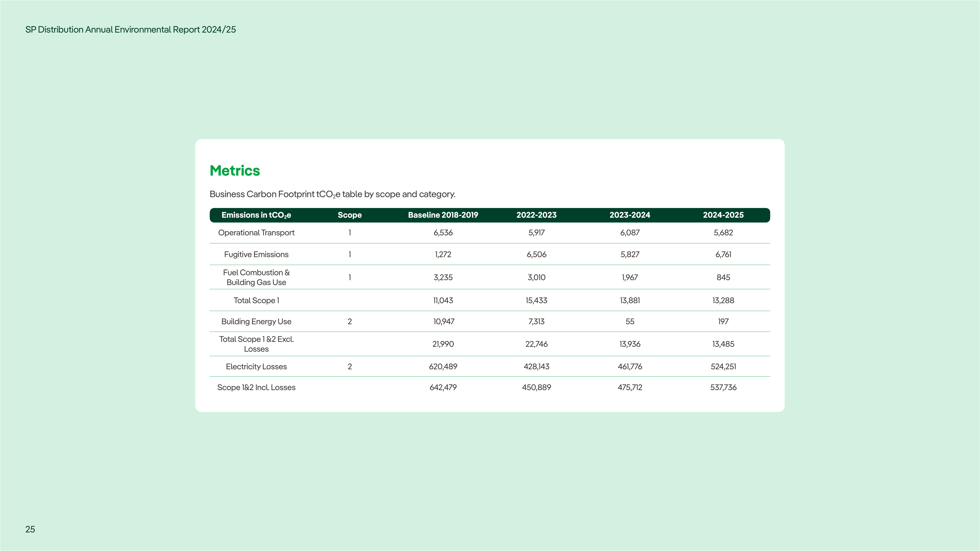This screenshot has height=551, width=980.
Task: Click the Building Energy Use row label
Action: (x=257, y=322)
